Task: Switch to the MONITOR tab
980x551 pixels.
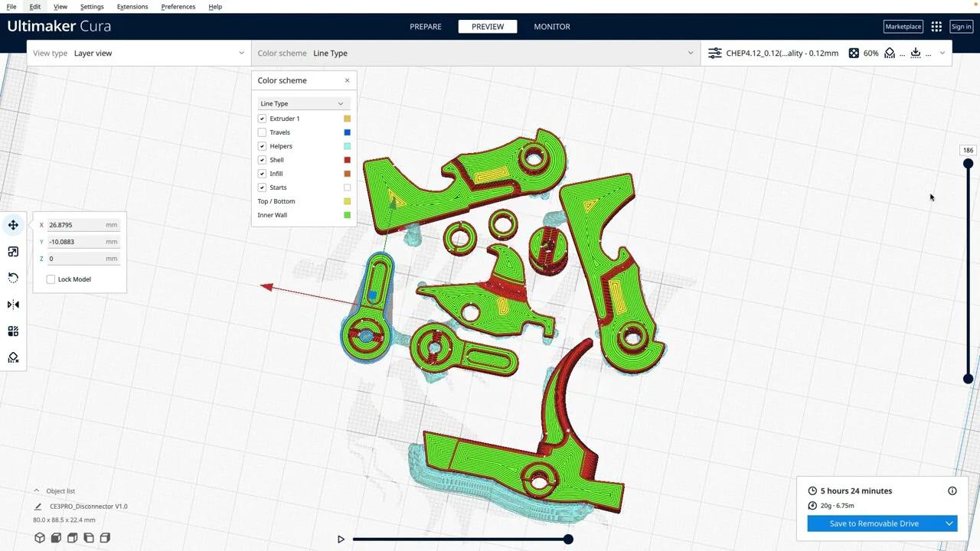Action: point(552,26)
